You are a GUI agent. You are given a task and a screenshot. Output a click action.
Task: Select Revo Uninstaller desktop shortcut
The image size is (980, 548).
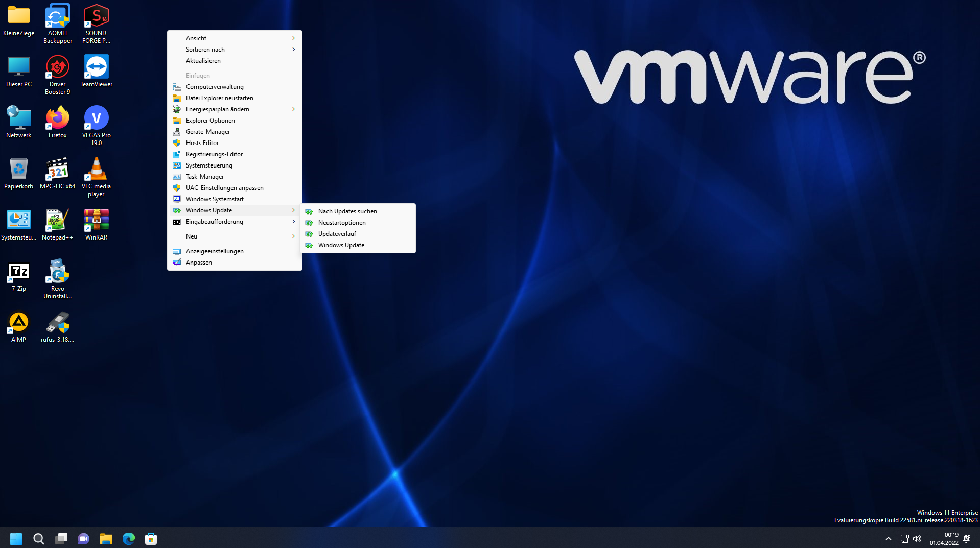pos(58,280)
